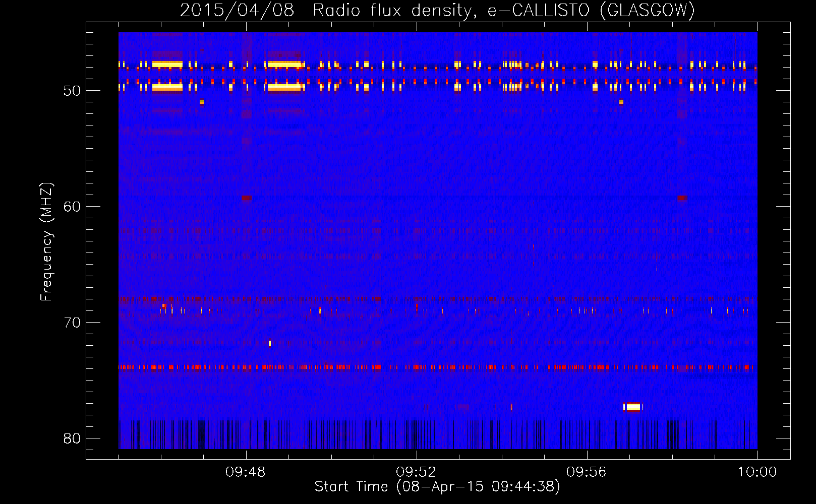Click the small yellow spot near 72 MHz
The height and width of the screenshot is (504, 816).
pyautogui.click(x=270, y=343)
